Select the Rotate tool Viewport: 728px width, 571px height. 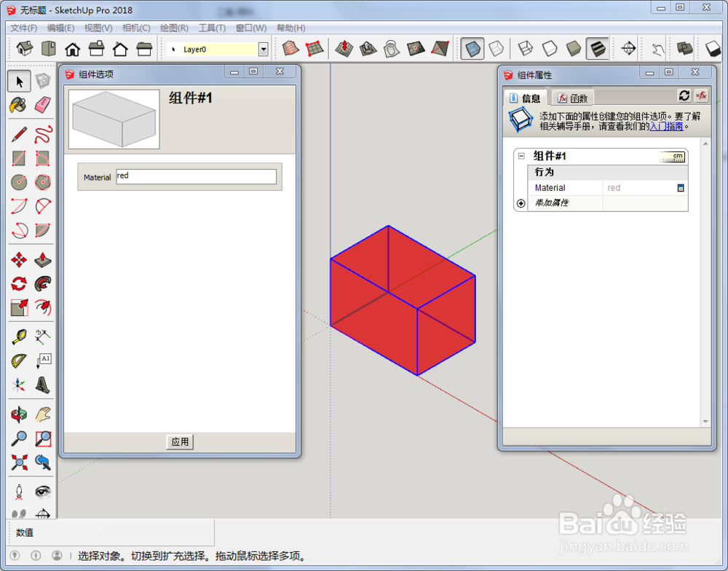[19, 283]
